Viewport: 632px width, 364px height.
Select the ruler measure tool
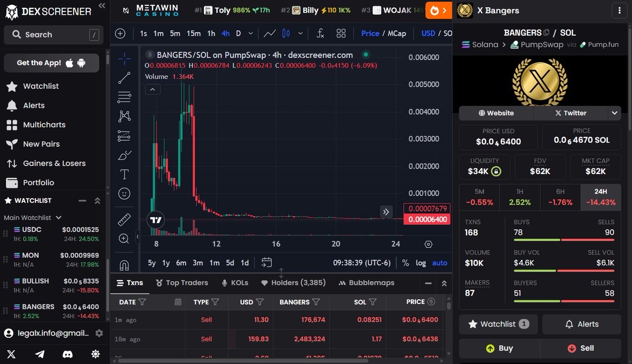tap(124, 219)
